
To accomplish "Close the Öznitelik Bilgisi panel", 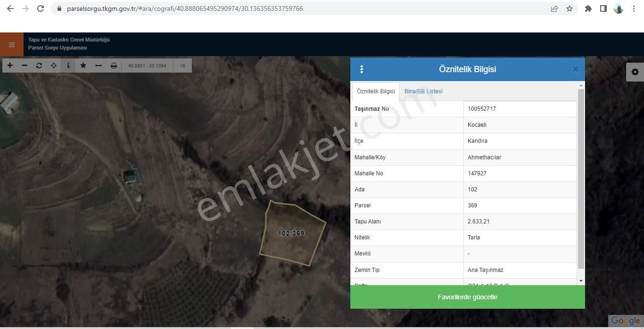I will (x=575, y=69).
